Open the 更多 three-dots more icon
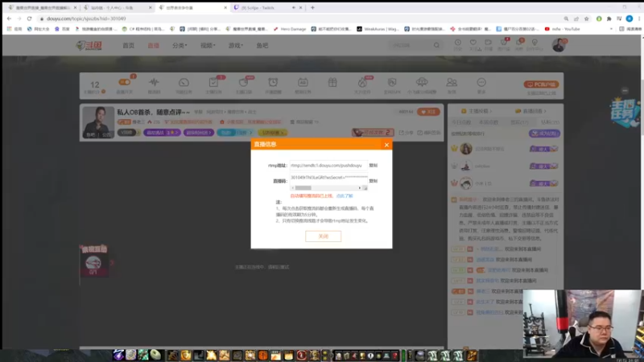The image size is (644, 362). point(481,83)
